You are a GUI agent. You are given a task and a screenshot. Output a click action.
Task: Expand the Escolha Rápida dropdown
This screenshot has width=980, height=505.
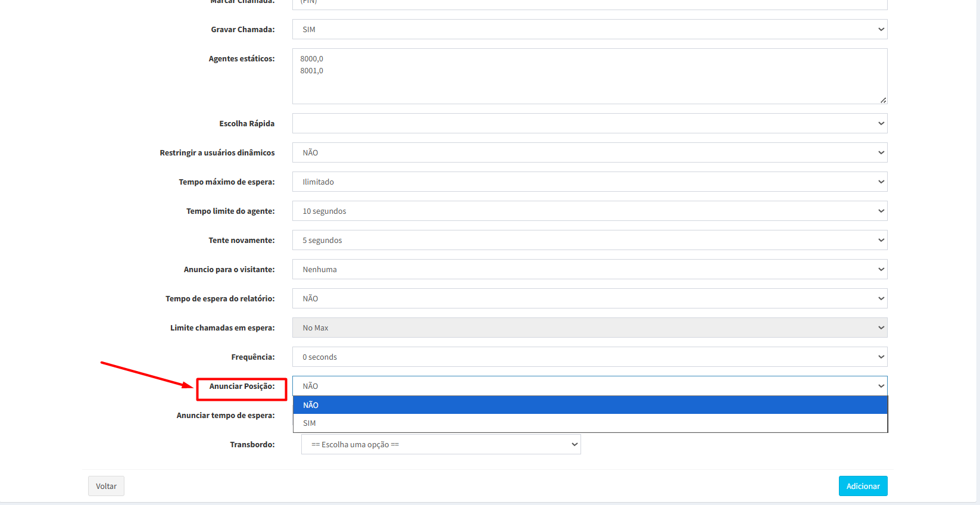pos(589,123)
